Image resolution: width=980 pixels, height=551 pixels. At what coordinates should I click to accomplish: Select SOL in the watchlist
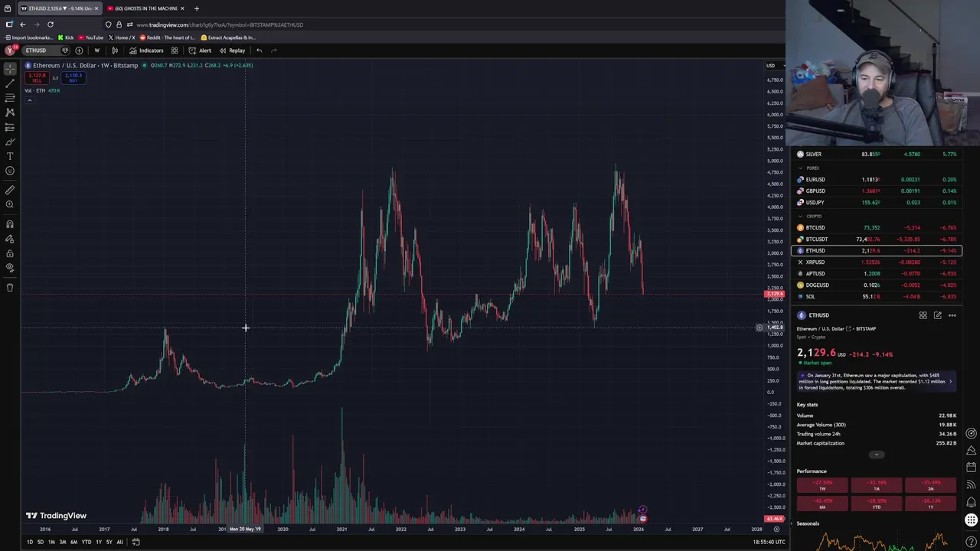875,297
